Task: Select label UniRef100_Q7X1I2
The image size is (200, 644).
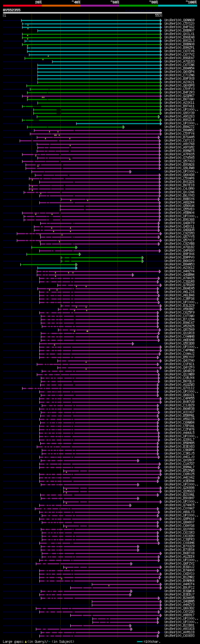Action: (179, 388)
